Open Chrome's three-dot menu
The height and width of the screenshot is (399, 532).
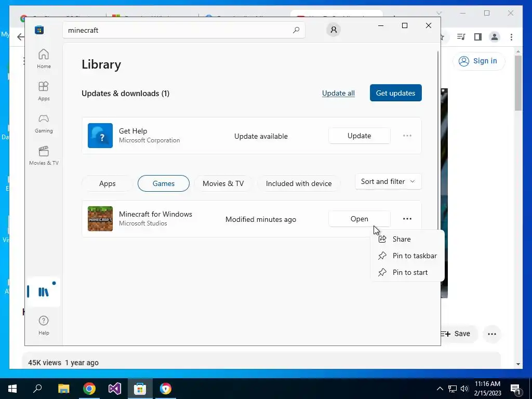511,37
